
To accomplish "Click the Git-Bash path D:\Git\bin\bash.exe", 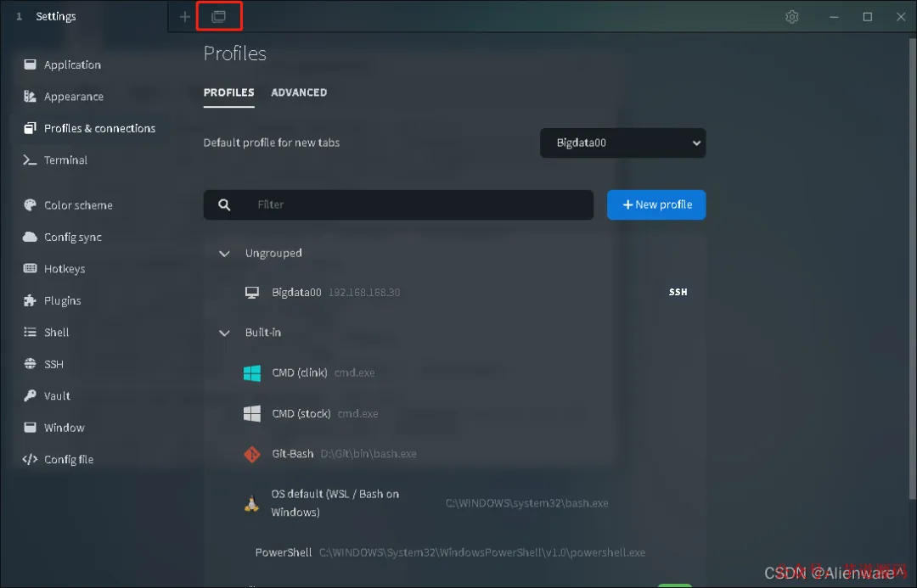I will click(x=368, y=454).
